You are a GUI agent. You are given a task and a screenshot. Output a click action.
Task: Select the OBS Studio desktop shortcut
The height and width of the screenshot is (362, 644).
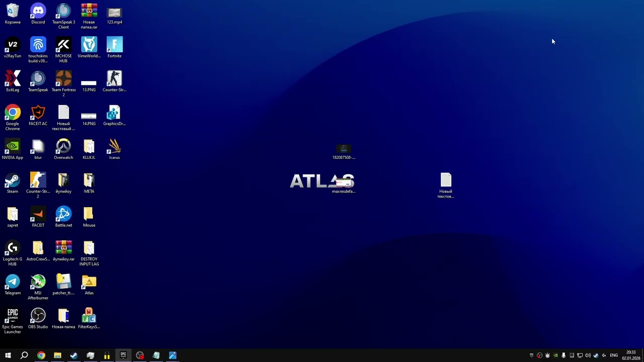(x=38, y=319)
